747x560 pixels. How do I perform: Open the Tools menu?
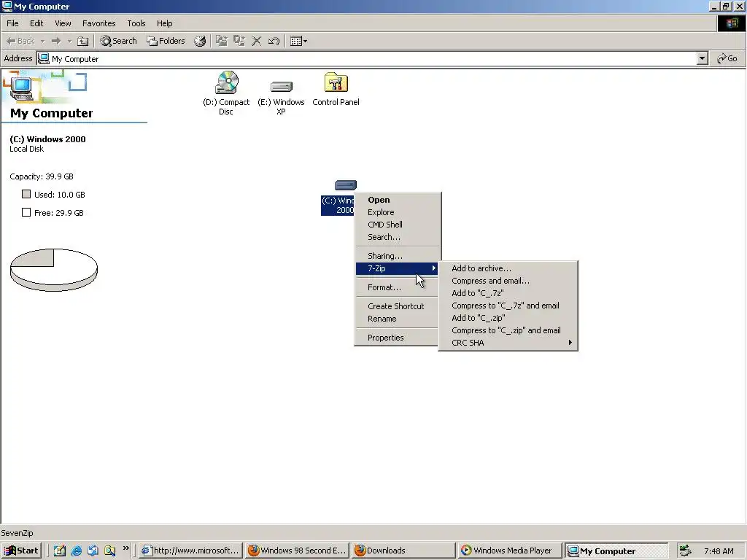136,23
